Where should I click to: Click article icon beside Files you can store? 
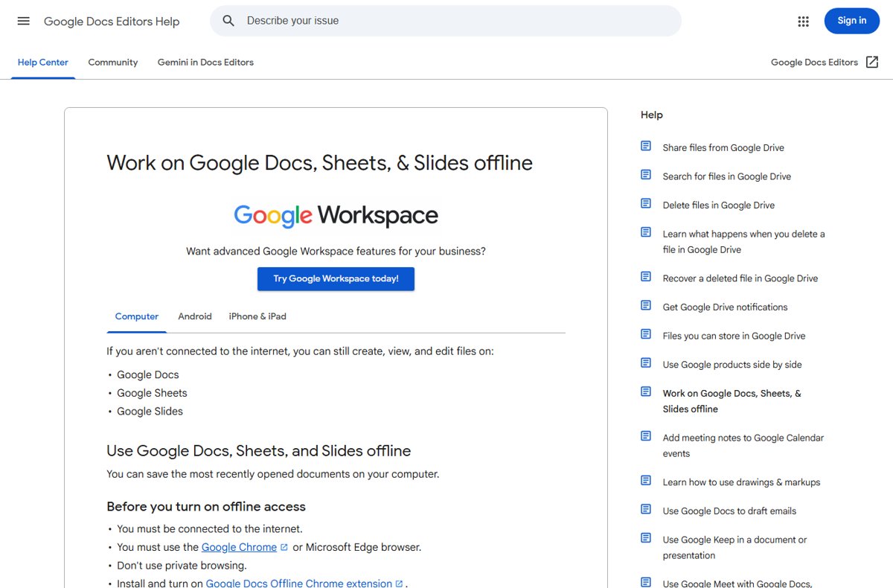tap(646, 334)
